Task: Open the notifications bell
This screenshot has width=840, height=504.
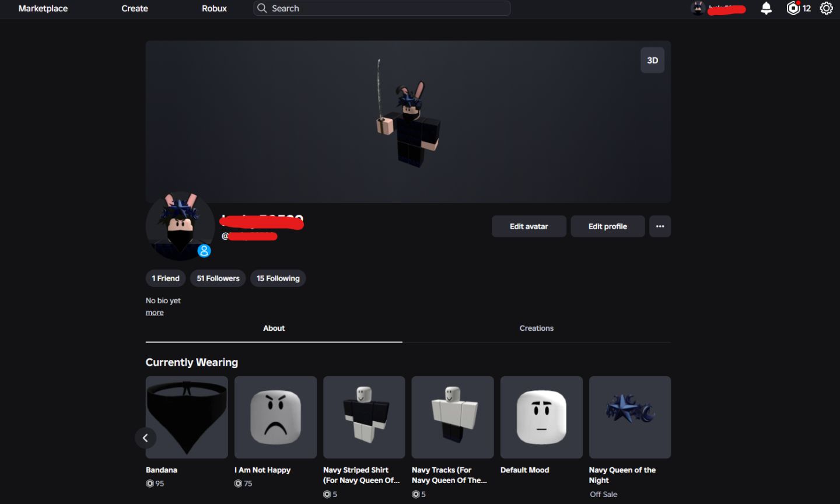Action: [x=766, y=8]
